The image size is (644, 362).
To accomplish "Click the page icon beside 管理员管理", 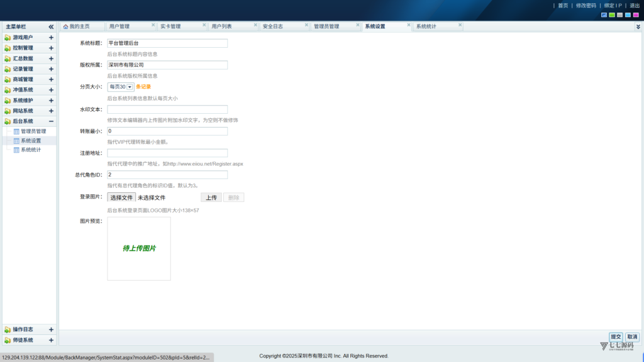I will click(x=16, y=131).
